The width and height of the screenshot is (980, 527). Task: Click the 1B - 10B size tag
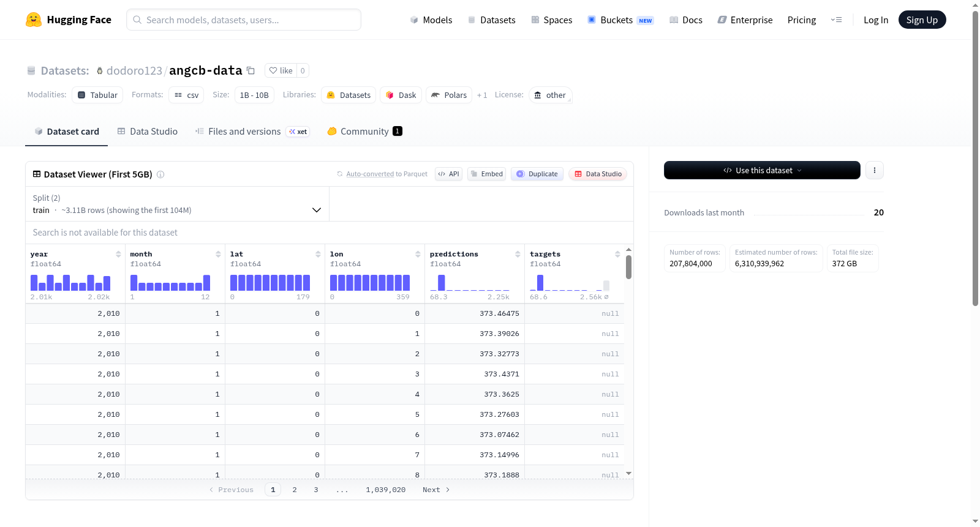point(254,95)
